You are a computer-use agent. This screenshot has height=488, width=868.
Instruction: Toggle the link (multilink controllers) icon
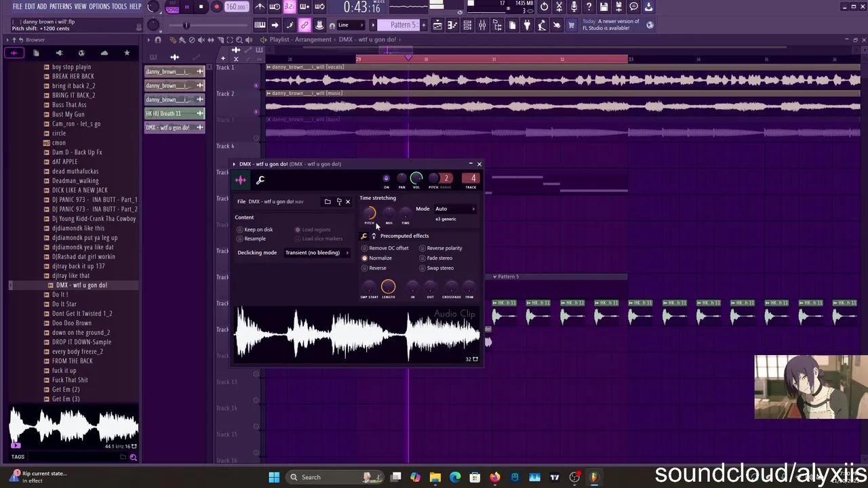pos(304,25)
